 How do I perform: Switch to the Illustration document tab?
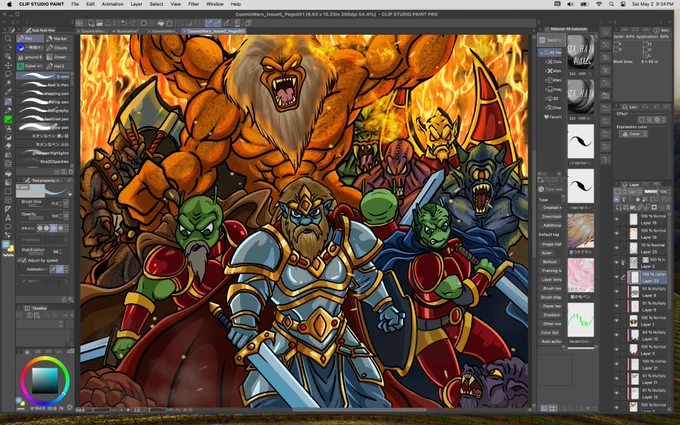pos(128,31)
